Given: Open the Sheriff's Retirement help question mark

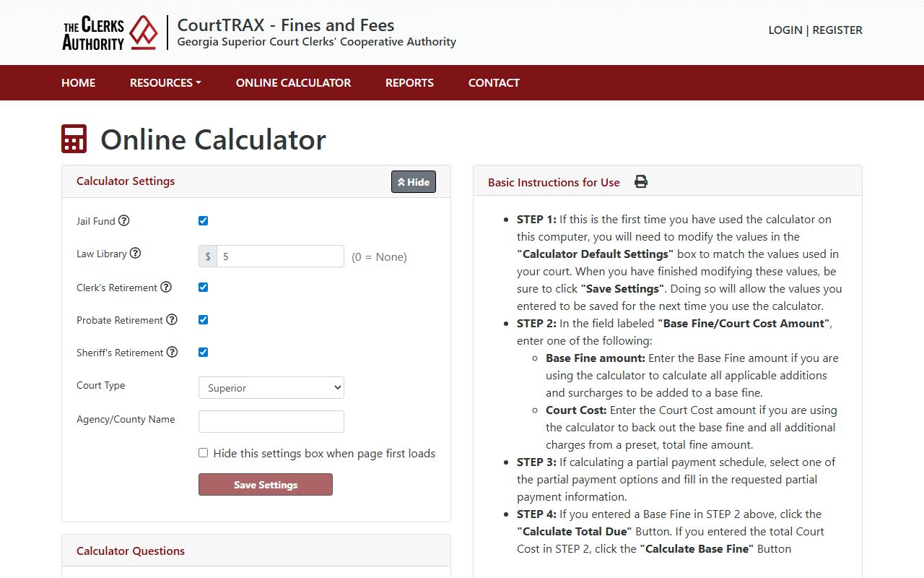Looking at the screenshot, I should (x=172, y=352).
